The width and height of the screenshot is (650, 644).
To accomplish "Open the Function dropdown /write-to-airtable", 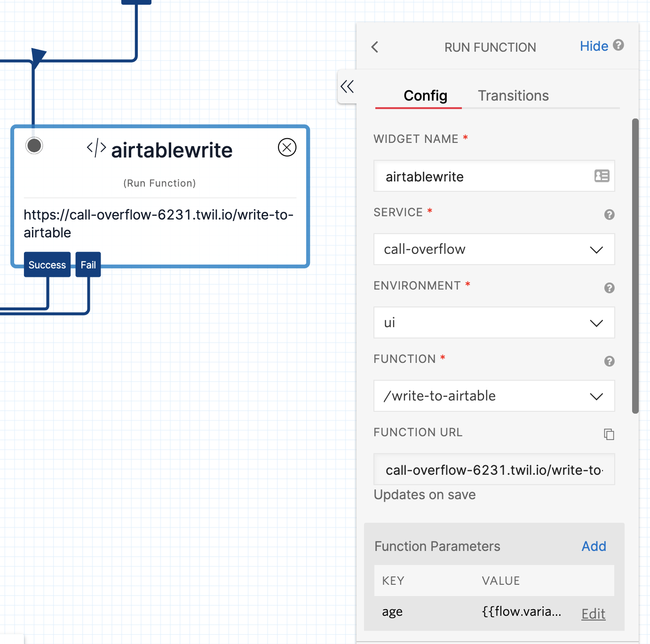I will click(494, 396).
